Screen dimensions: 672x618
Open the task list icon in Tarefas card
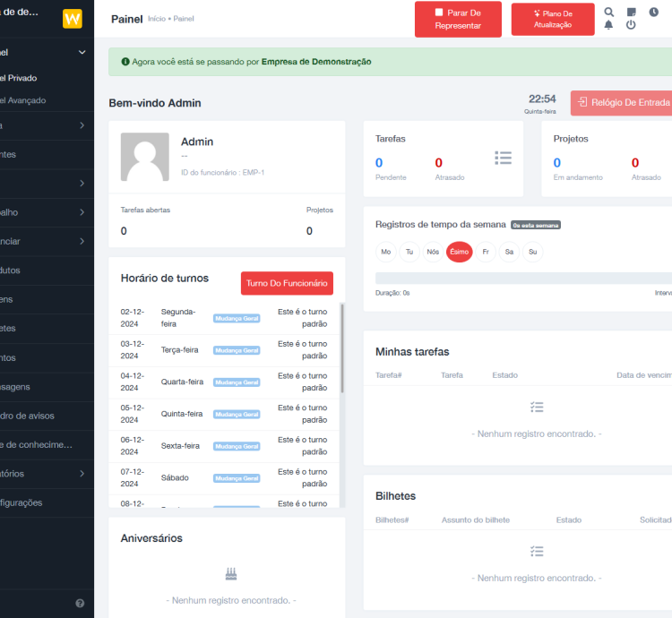pos(503,158)
